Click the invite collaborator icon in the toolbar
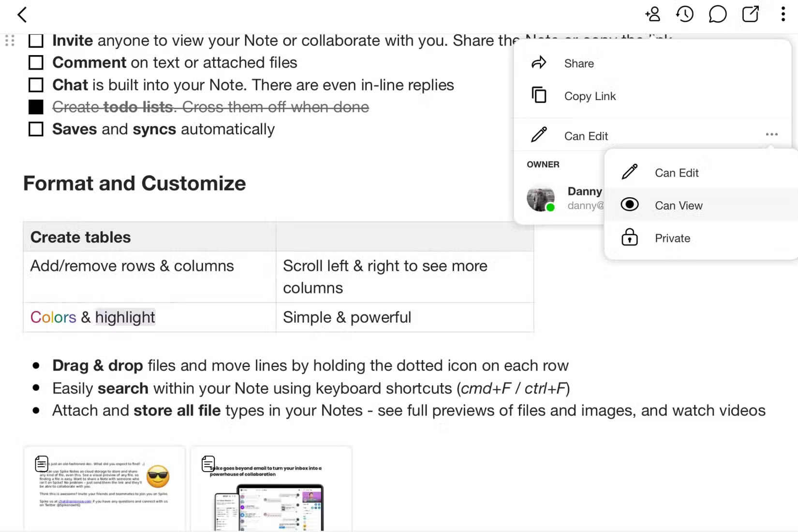The height and width of the screenshot is (532, 798). pos(652,15)
